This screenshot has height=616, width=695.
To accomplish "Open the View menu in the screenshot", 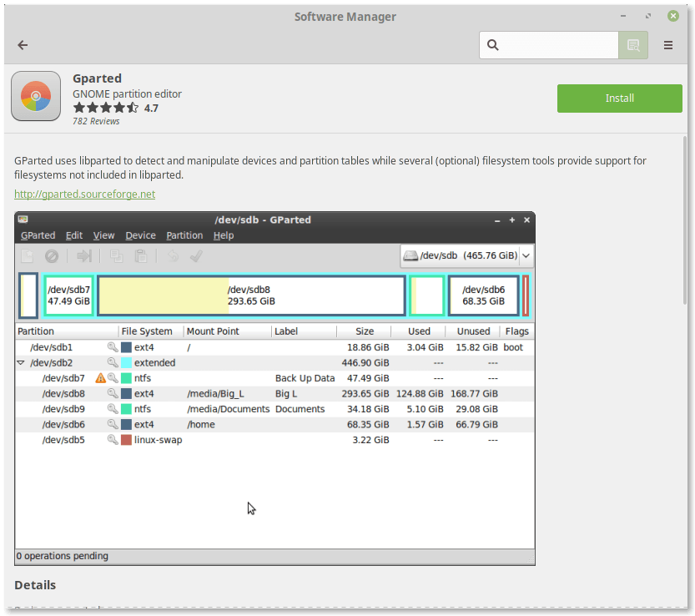I will (x=103, y=235).
